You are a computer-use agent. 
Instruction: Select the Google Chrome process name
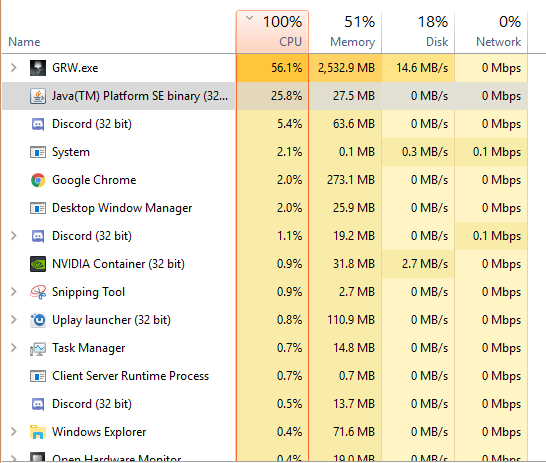tap(94, 180)
